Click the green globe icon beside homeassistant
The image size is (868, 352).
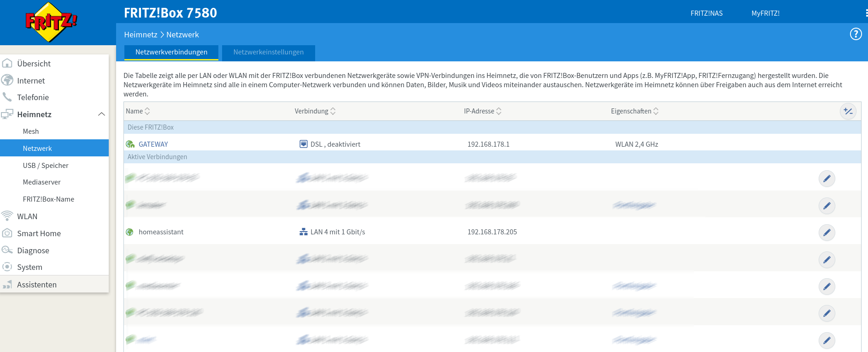click(130, 232)
